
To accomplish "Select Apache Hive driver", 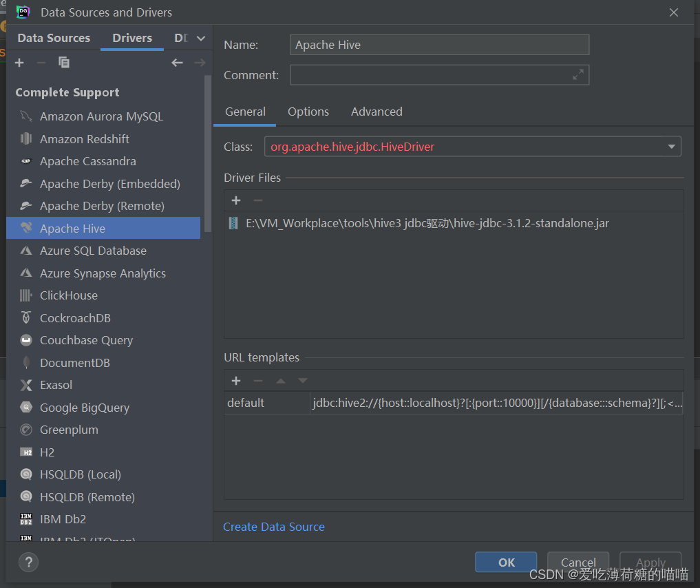I will 103,228.
